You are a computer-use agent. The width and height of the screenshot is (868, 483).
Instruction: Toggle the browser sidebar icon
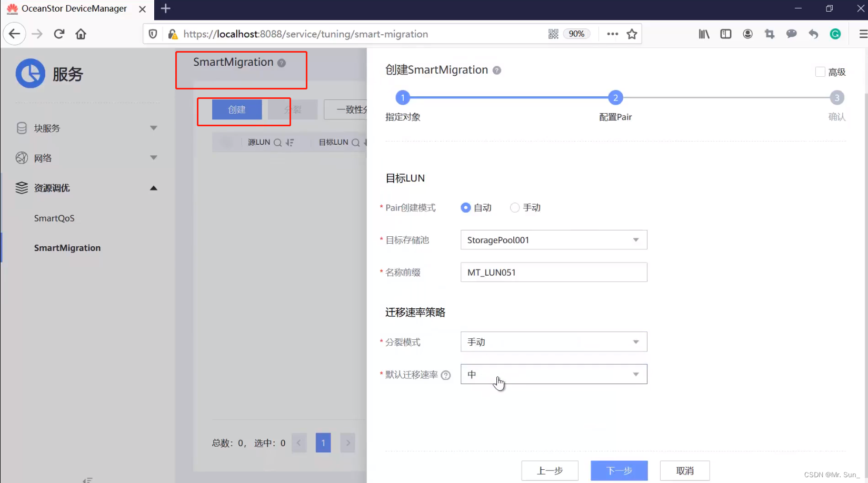(726, 34)
